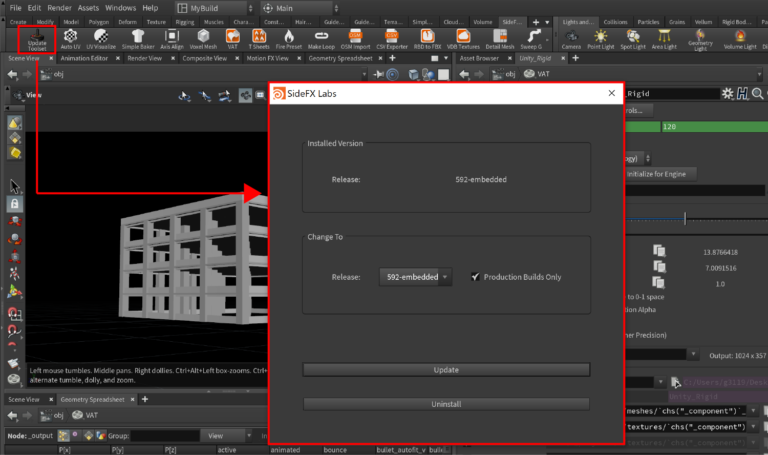768x455 pixels.
Task: Click the arrow select tool in viewport toolbar
Action: click(15, 186)
